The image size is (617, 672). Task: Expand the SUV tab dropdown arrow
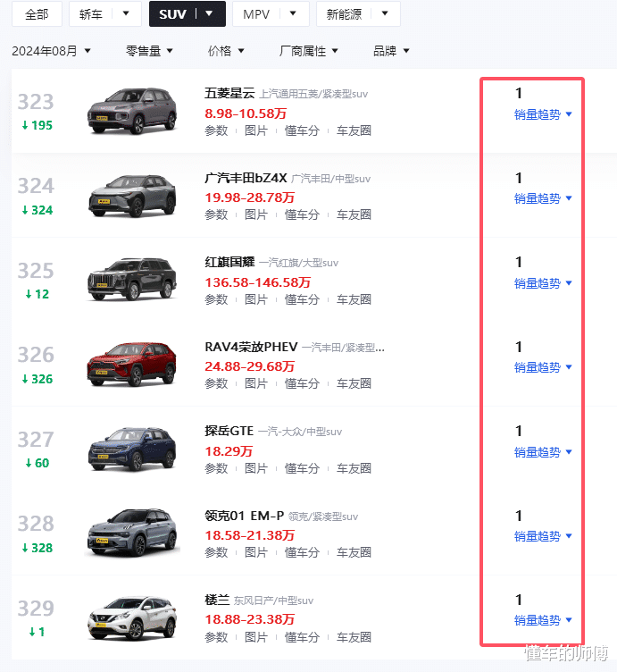pyautogui.click(x=209, y=13)
